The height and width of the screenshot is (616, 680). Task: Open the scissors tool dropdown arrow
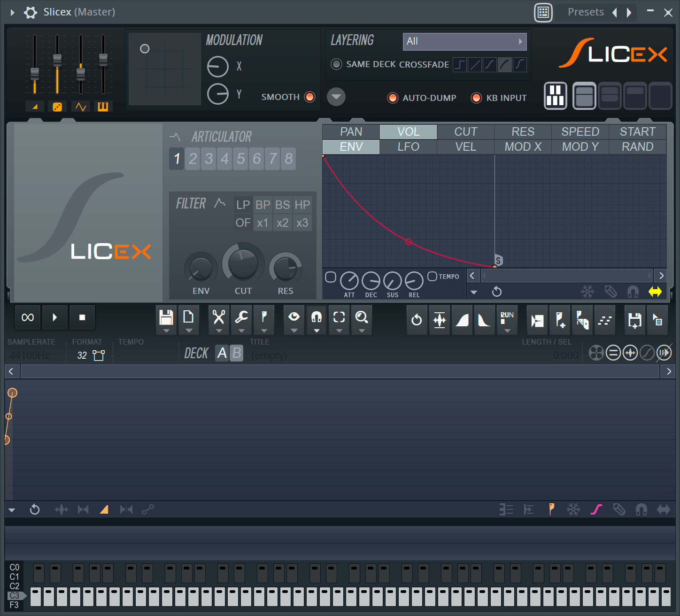tap(218, 330)
